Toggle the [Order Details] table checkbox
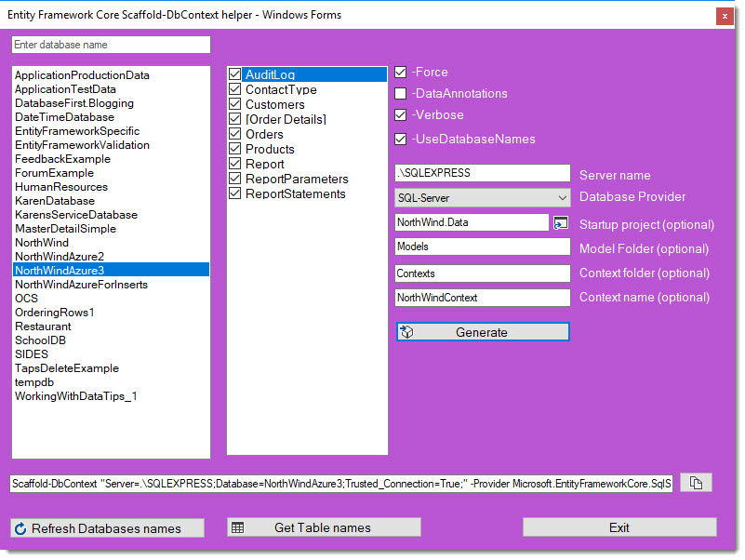The height and width of the screenshot is (560, 745). click(234, 119)
